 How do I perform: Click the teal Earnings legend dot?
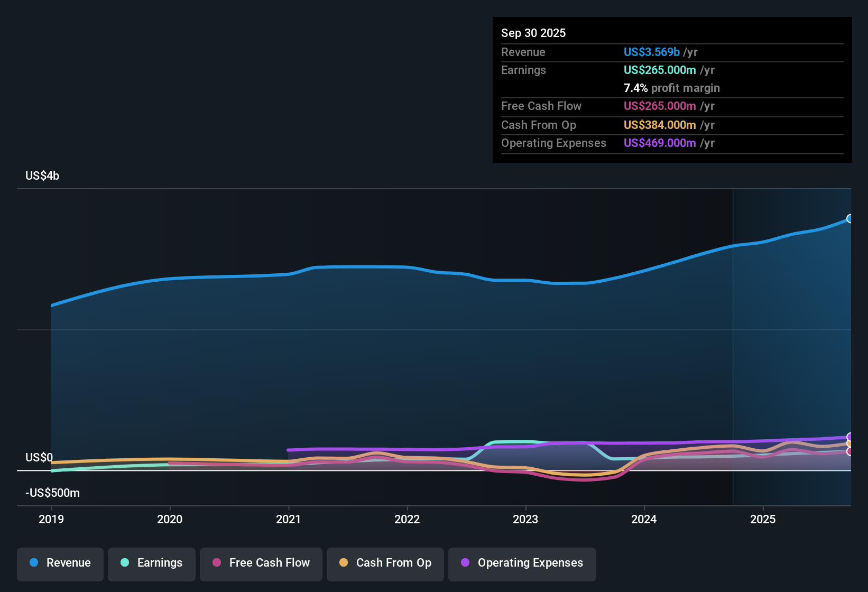coord(124,563)
